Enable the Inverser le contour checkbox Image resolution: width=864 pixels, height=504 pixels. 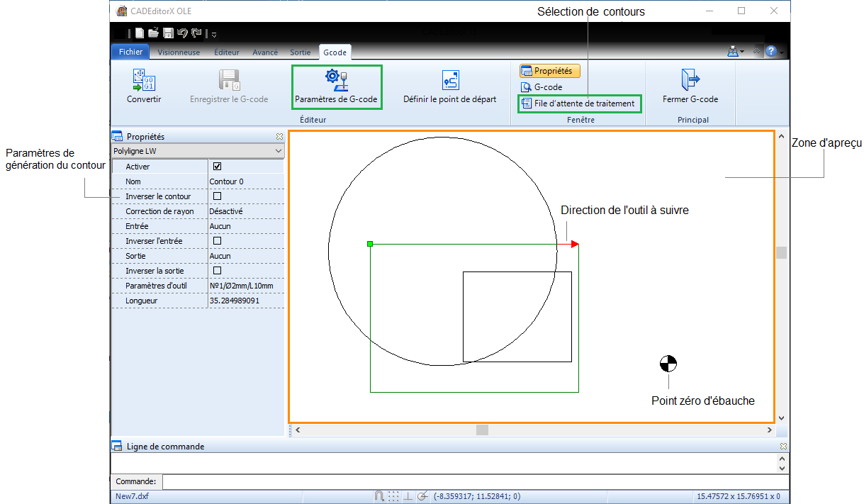pyautogui.click(x=218, y=196)
